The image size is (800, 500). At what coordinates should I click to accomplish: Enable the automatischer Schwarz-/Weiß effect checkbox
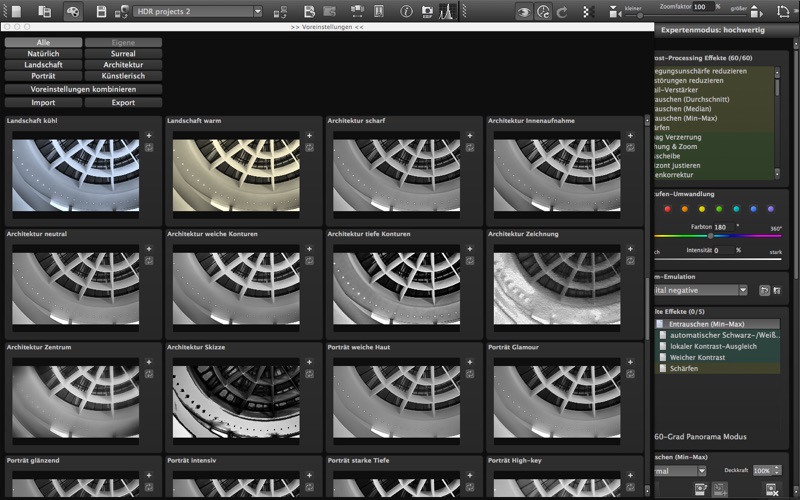tap(663, 335)
